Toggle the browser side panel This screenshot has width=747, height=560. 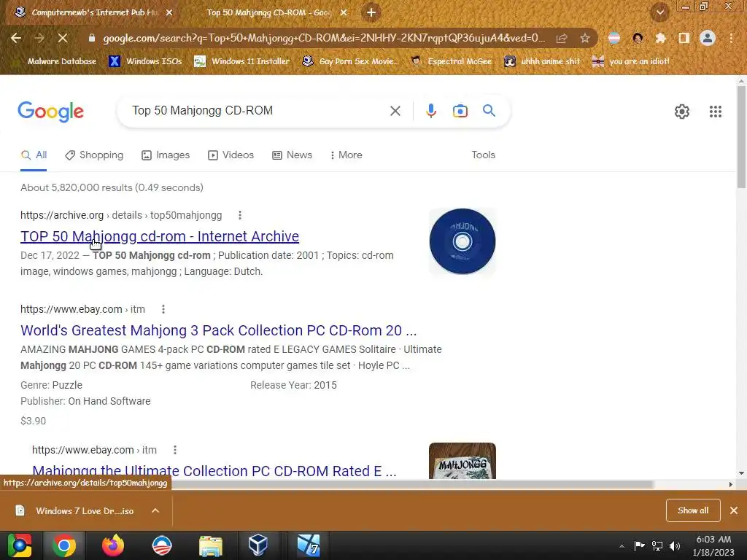(x=684, y=38)
